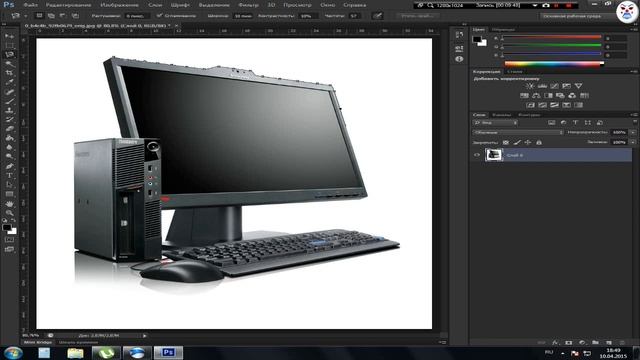Image resolution: width=640 pixels, height=360 pixels.
Task: Add a Vibrance adjustment layer
Action: click(x=578, y=86)
